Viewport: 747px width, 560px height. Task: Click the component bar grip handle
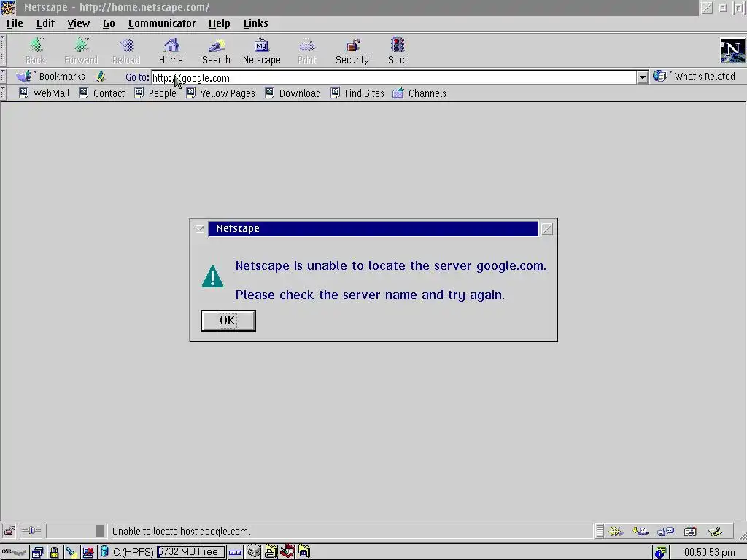point(600,531)
